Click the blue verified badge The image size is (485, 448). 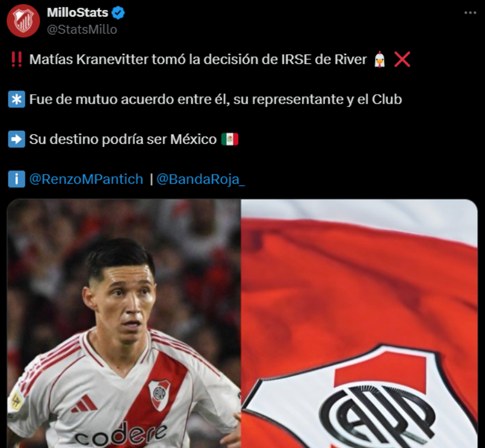(x=118, y=12)
